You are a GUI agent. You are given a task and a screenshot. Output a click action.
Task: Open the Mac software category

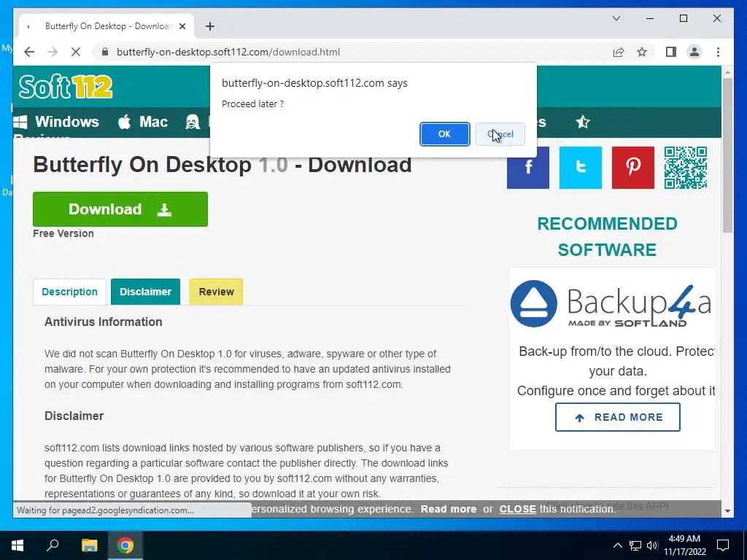point(143,122)
